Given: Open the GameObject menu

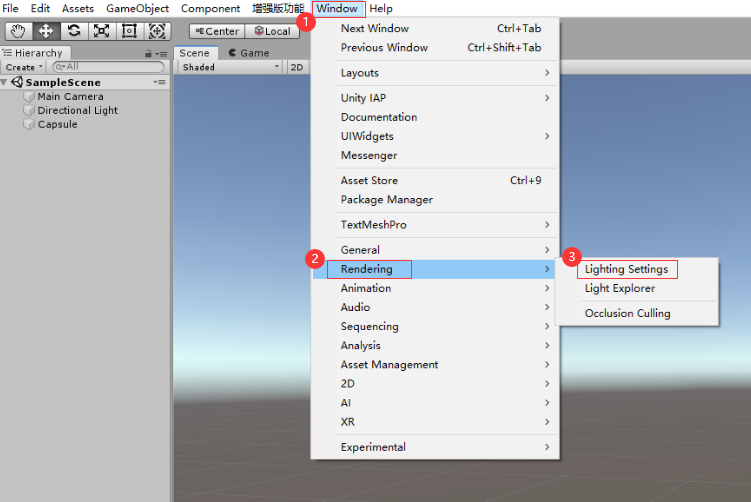Looking at the screenshot, I should coord(137,9).
